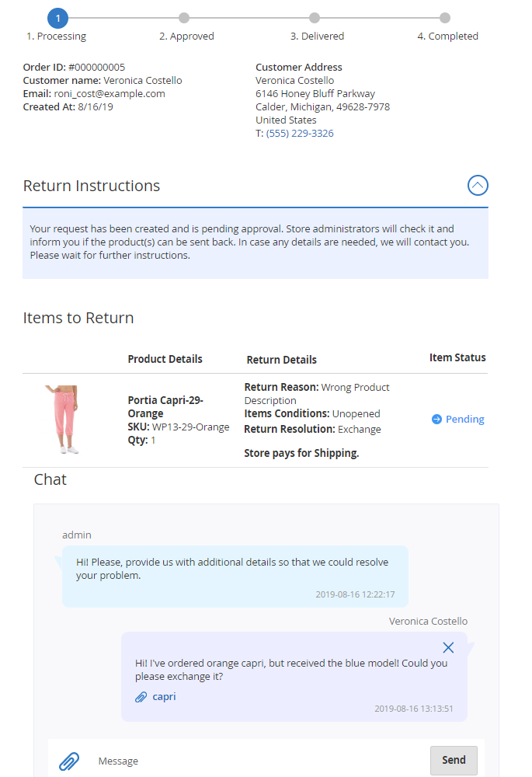The image size is (532, 777).
Task: Click the Pending status arrow icon
Action: (x=436, y=419)
